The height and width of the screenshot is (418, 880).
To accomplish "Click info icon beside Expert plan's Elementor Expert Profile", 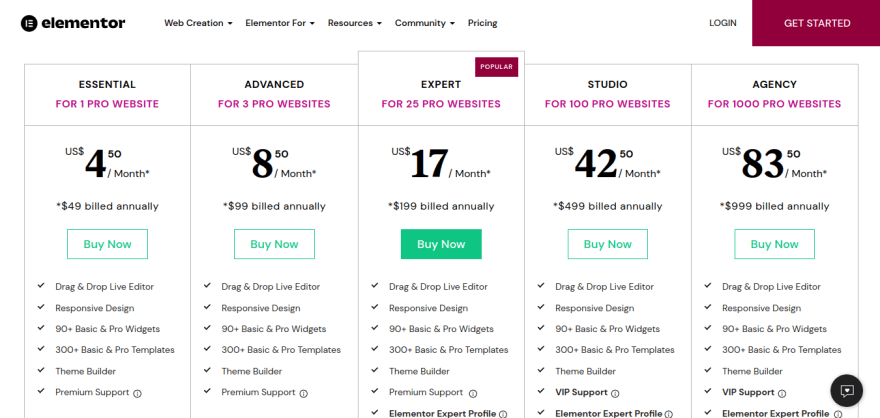I will 503,414.
